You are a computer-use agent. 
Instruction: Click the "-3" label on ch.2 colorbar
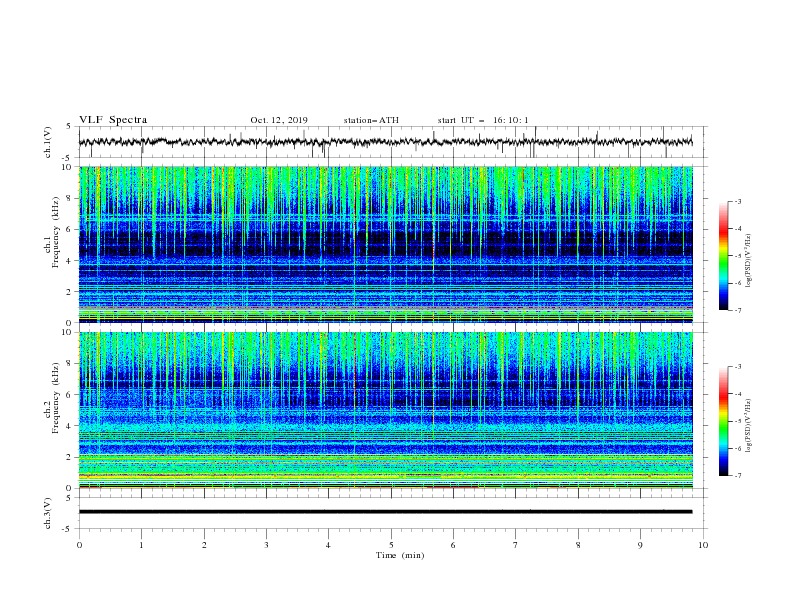(738, 367)
